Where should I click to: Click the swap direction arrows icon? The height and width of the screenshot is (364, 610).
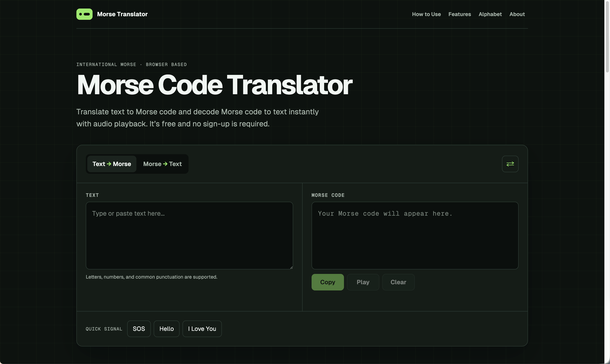[x=510, y=164]
